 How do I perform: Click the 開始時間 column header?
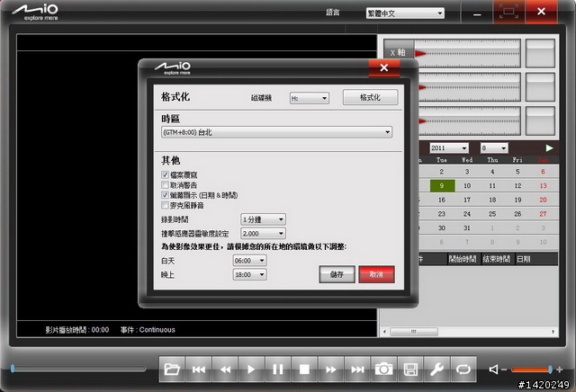(463, 259)
